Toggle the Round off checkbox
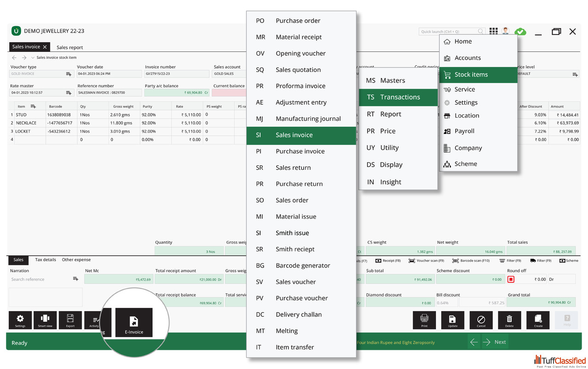This screenshot has width=588, height=369. (511, 279)
